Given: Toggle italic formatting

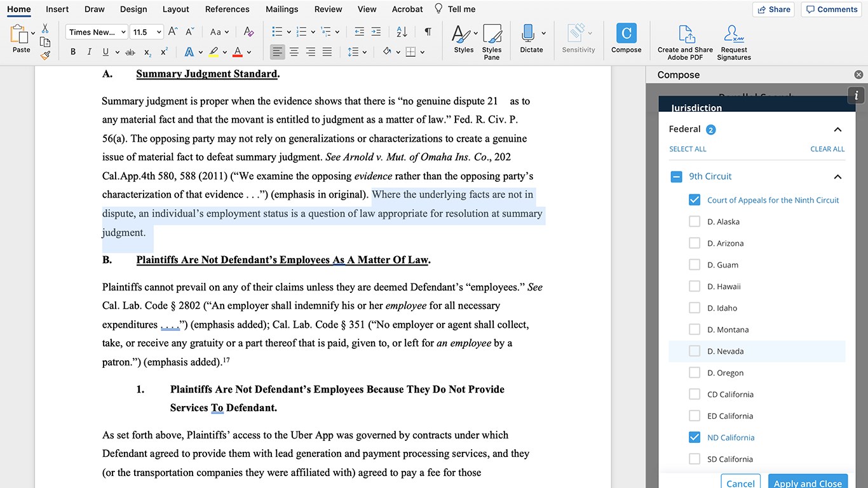Looking at the screenshot, I should [x=89, y=52].
